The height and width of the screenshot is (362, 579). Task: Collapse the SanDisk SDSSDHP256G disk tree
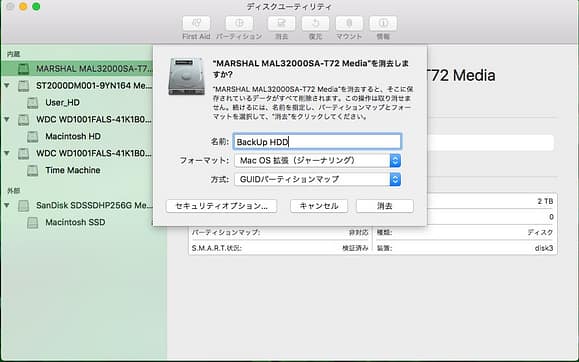[x=7, y=205]
